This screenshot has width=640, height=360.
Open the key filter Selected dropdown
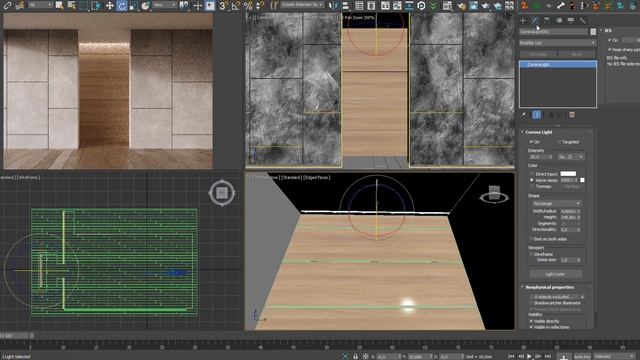614,356
